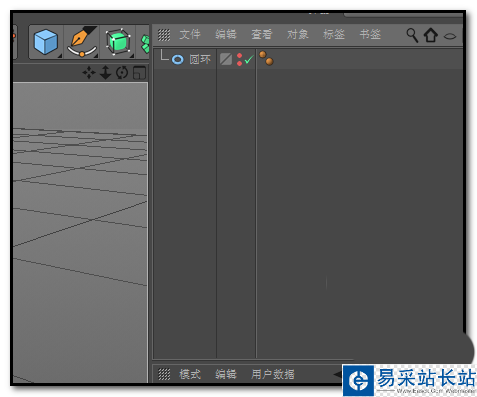Select the spline Pen tool
Screen dimensions: 477x397
point(82,42)
